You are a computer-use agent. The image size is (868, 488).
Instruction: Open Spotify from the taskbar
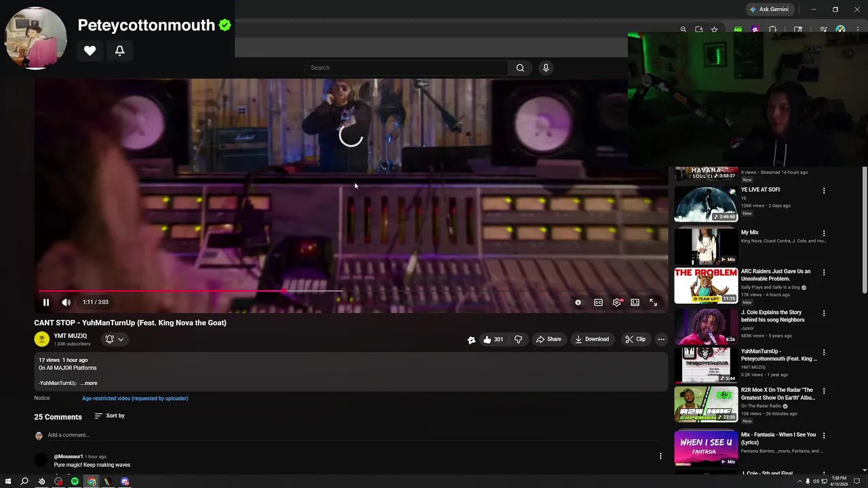pos(75,482)
